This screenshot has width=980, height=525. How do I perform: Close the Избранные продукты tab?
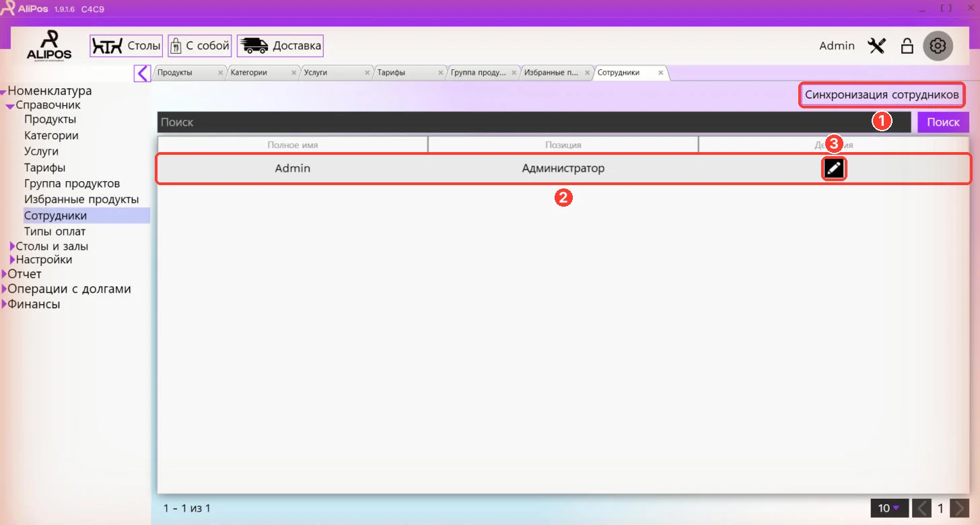587,73
